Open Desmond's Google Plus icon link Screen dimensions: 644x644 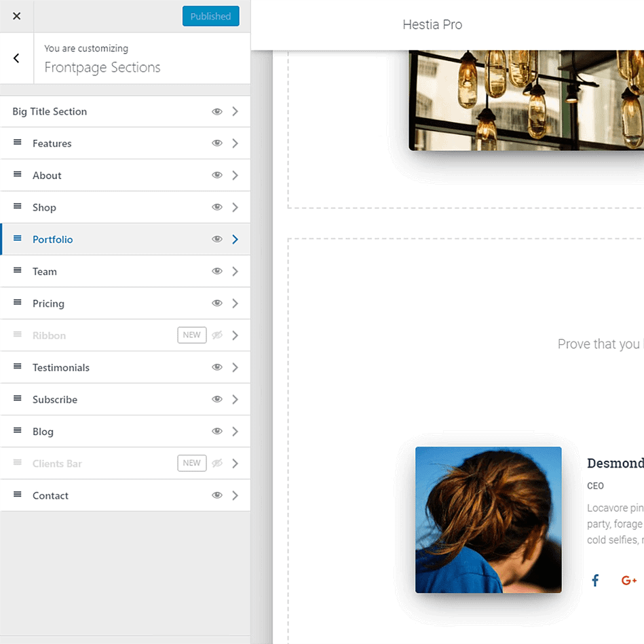(x=629, y=580)
